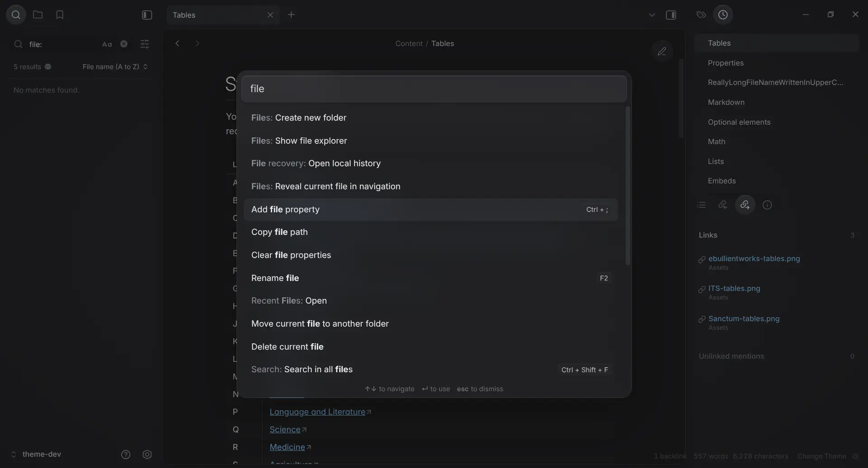Viewport: 868px width, 468px height.
Task: Navigate back with left arrow
Action: click(178, 43)
